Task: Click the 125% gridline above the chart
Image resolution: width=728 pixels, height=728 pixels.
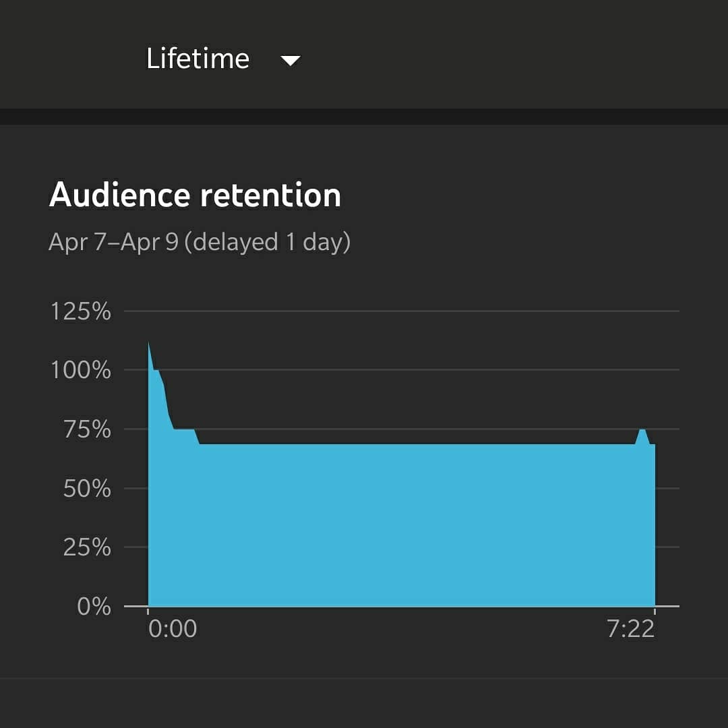Action: (404, 311)
